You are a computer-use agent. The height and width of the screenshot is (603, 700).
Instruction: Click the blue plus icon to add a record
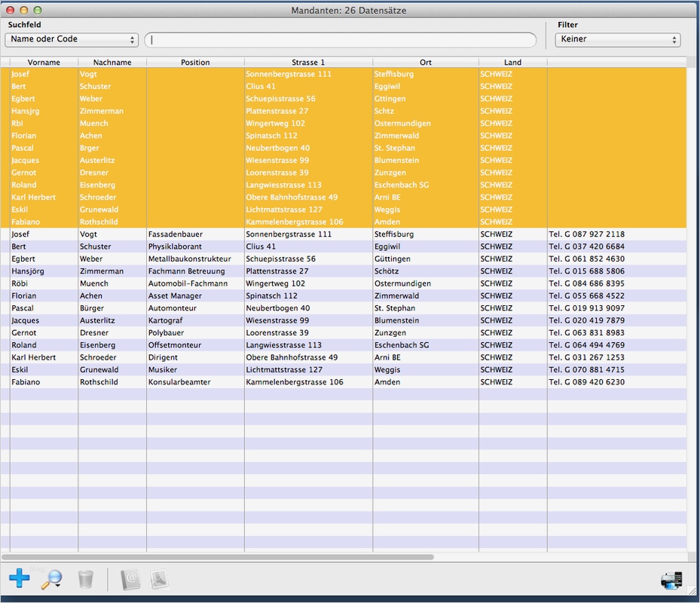(x=20, y=579)
